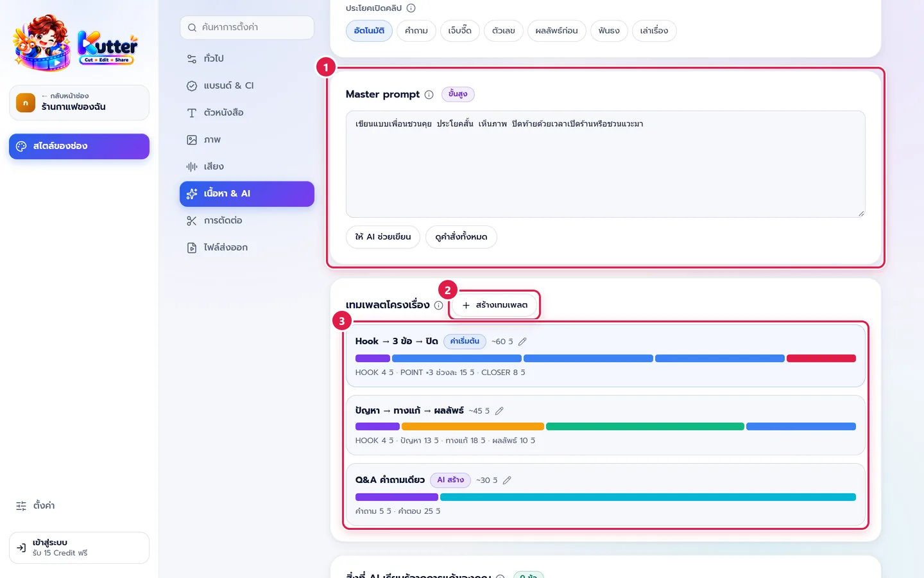Image resolution: width=924 pixels, height=578 pixels.
Task: Click info icon next to Master prompt
Action: pos(429,94)
